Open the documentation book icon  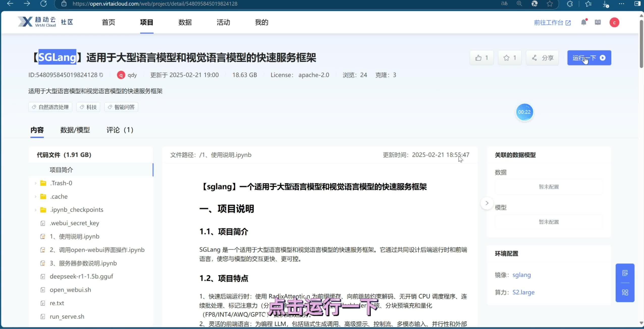(x=598, y=22)
